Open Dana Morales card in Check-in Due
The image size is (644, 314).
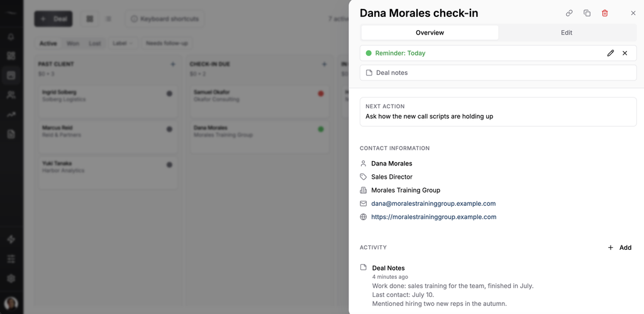(x=259, y=137)
